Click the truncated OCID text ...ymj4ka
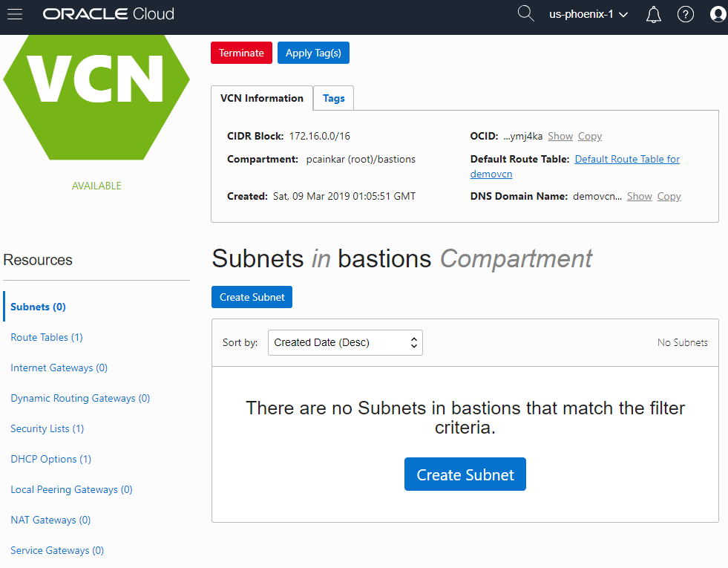The image size is (728, 568). tap(522, 136)
